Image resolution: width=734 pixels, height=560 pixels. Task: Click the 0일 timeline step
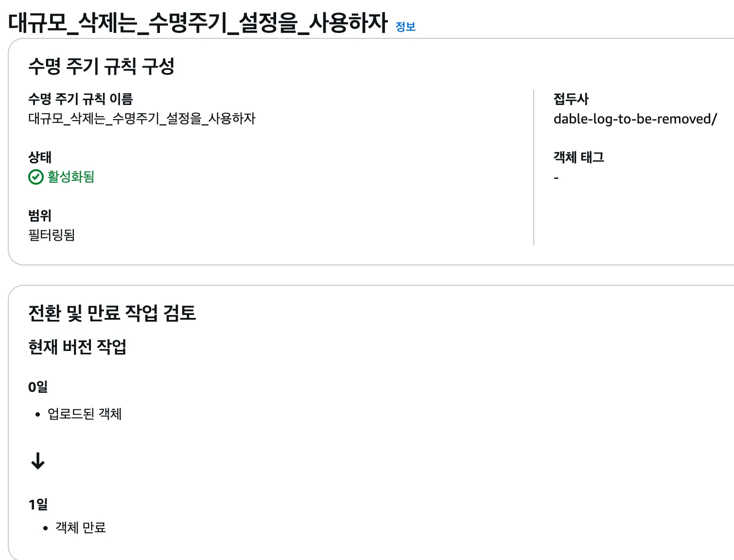(38, 387)
